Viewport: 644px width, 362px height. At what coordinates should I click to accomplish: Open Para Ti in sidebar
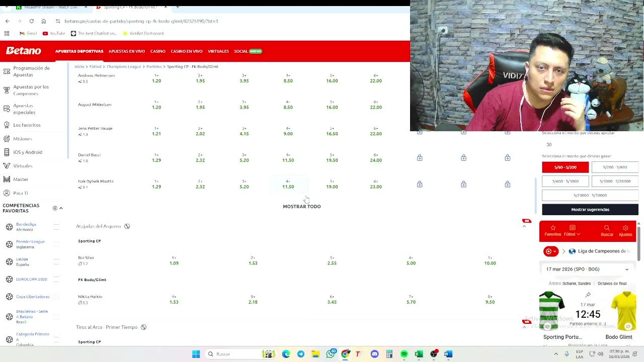(21, 193)
